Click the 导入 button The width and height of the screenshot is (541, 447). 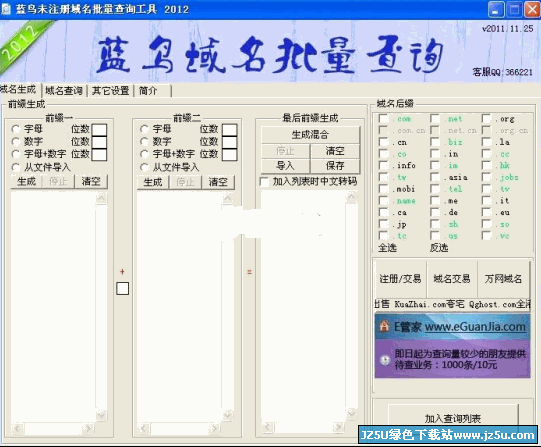click(285, 166)
